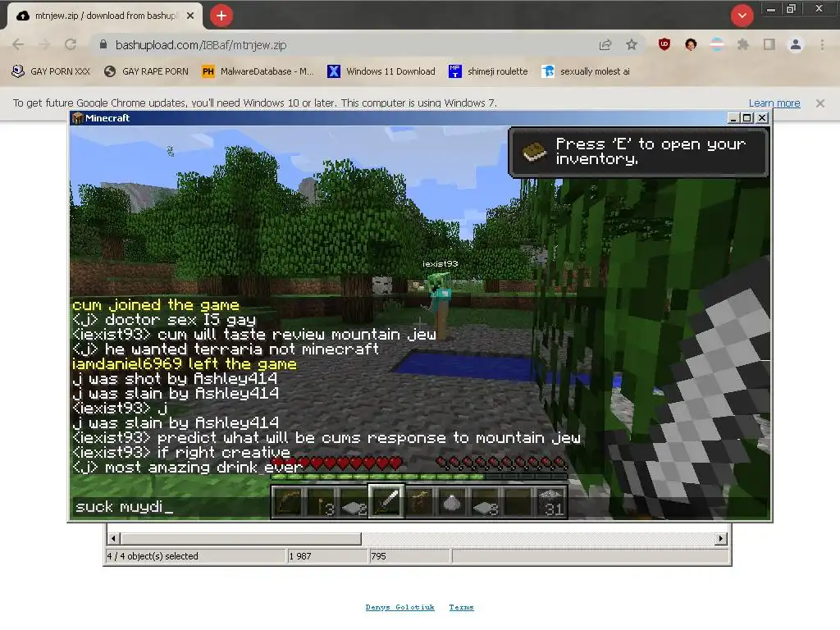Click 'j was shot by Ashley414' message
840x630 pixels.
click(x=175, y=379)
